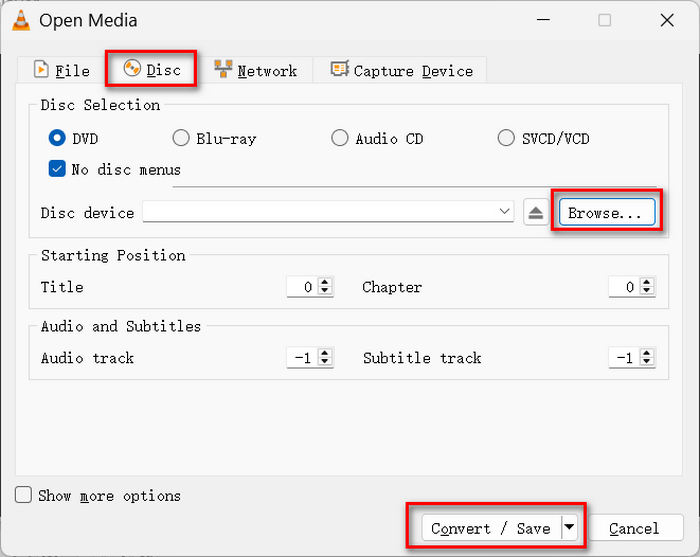Viewport: 700px width, 557px height.
Task: Increase Subtitle track with up arrow
Action: pos(647,353)
